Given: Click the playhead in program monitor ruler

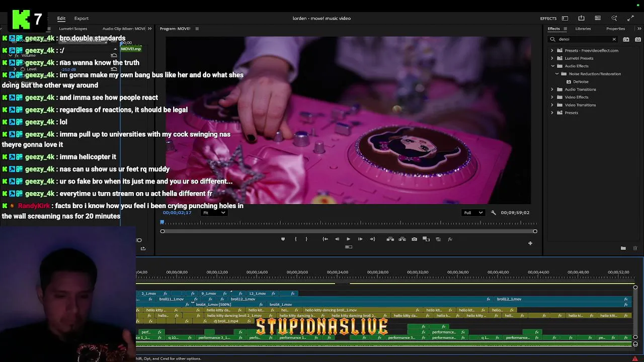Looking at the screenshot, I should point(162,222).
